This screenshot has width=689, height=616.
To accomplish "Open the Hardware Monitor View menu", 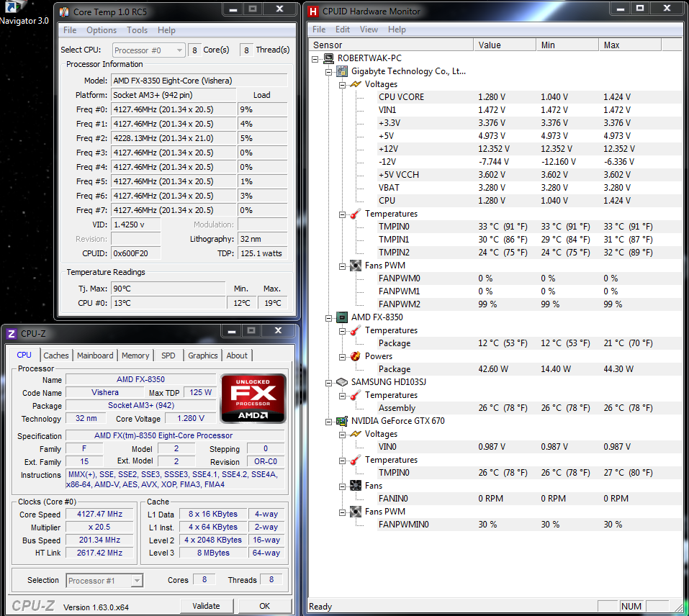I will (369, 30).
